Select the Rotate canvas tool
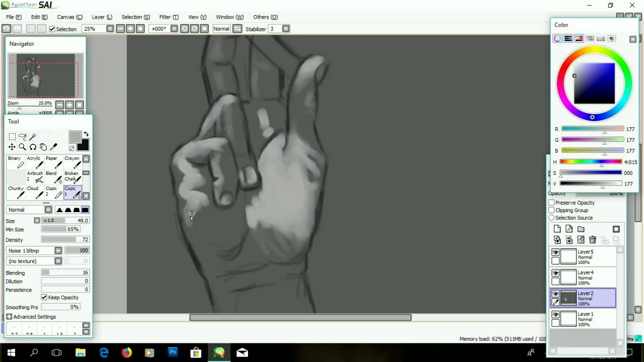The width and height of the screenshot is (644, 362). [33, 147]
